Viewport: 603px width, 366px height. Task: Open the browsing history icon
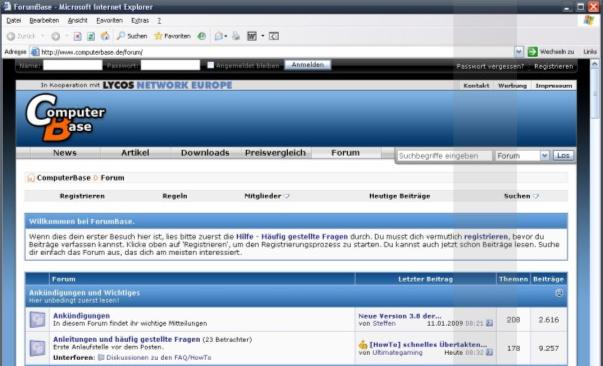click(202, 36)
